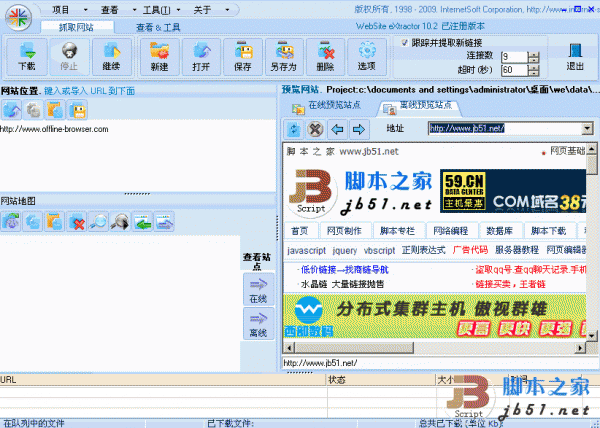Click red X delete icon in site map toolbar
Viewport: 600px width, 428px height.
coord(77,221)
